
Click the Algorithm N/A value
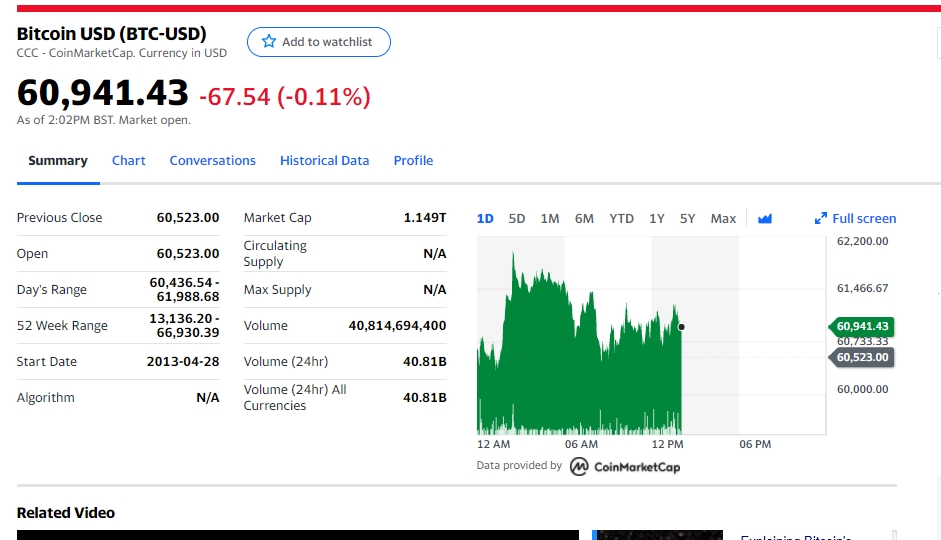click(208, 397)
